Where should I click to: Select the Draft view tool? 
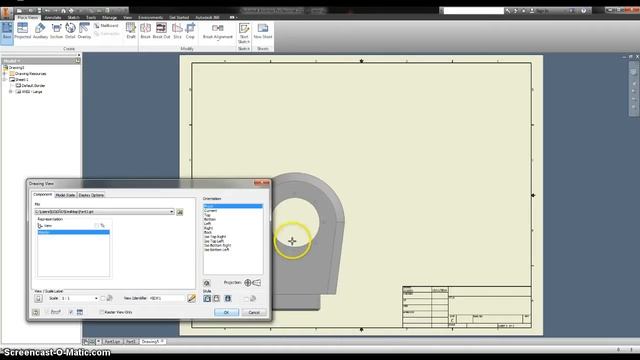(131, 31)
